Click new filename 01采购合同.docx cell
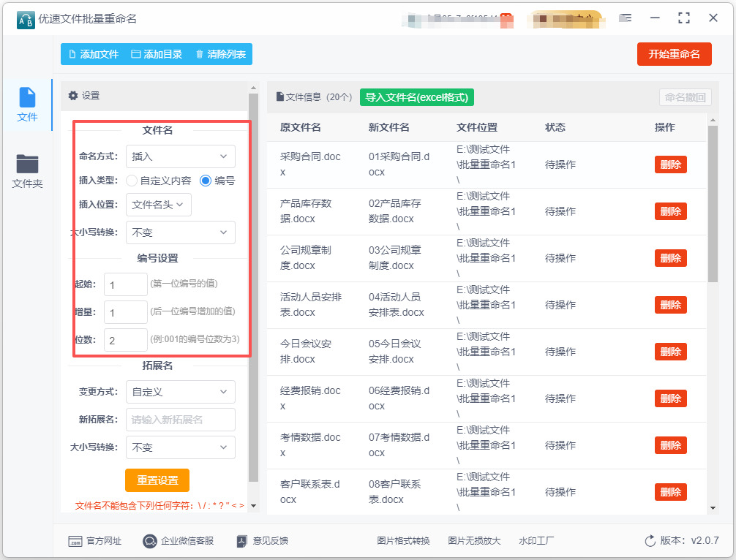736x560 pixels. pos(399,164)
